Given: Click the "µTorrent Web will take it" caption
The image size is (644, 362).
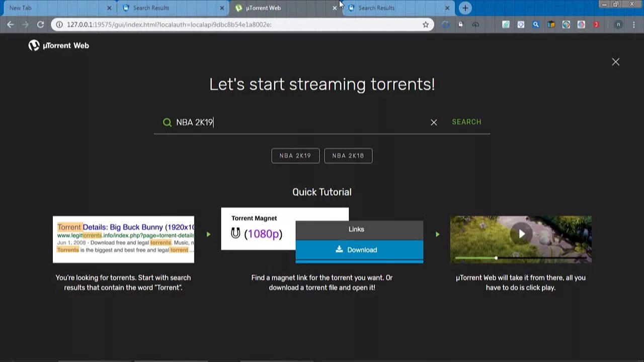Looking at the screenshot, I should point(521,283).
